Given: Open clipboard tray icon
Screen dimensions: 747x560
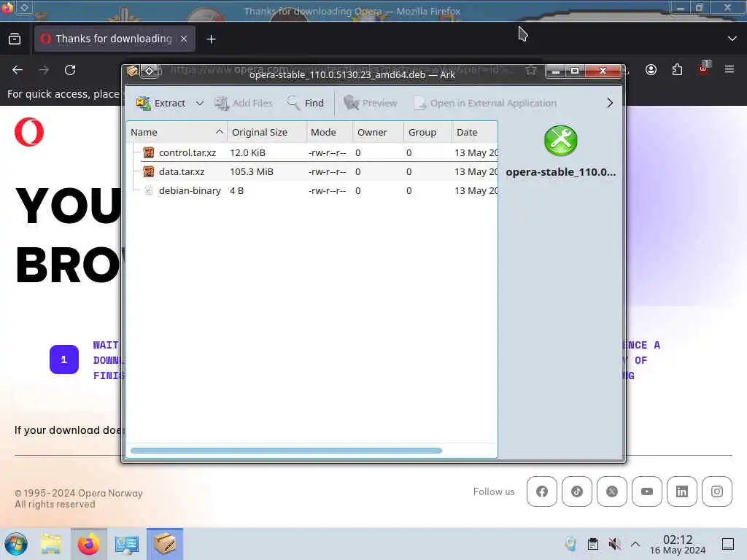Looking at the screenshot, I should click(592, 544).
